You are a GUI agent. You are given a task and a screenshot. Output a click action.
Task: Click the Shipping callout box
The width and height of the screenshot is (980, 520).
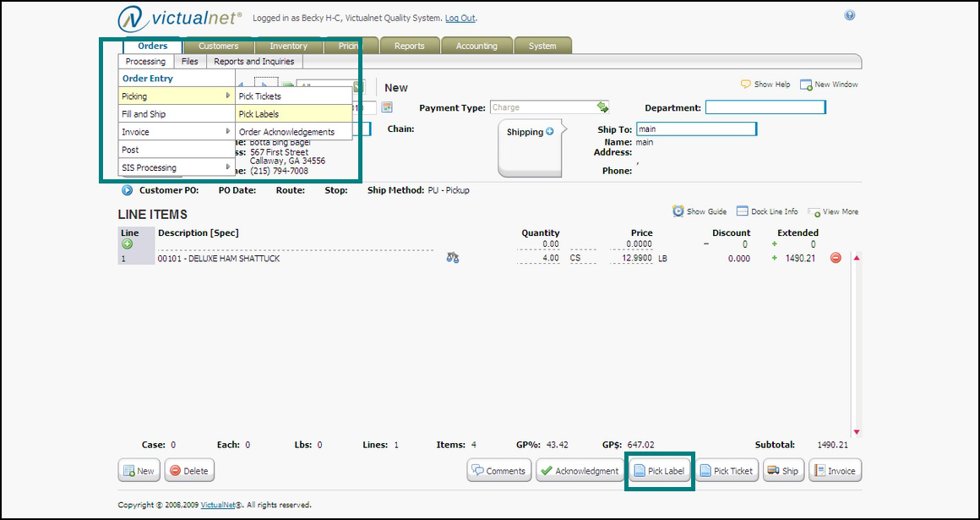click(531, 148)
